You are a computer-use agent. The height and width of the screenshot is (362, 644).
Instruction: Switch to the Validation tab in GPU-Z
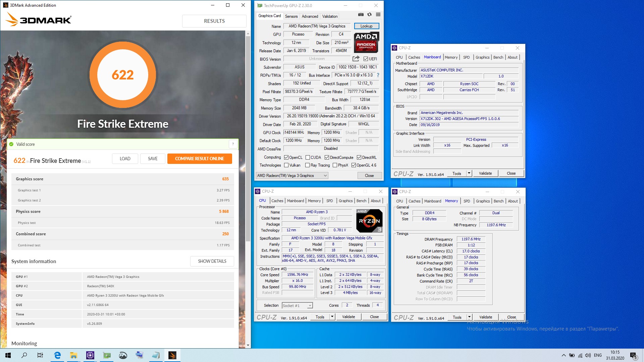(x=330, y=16)
